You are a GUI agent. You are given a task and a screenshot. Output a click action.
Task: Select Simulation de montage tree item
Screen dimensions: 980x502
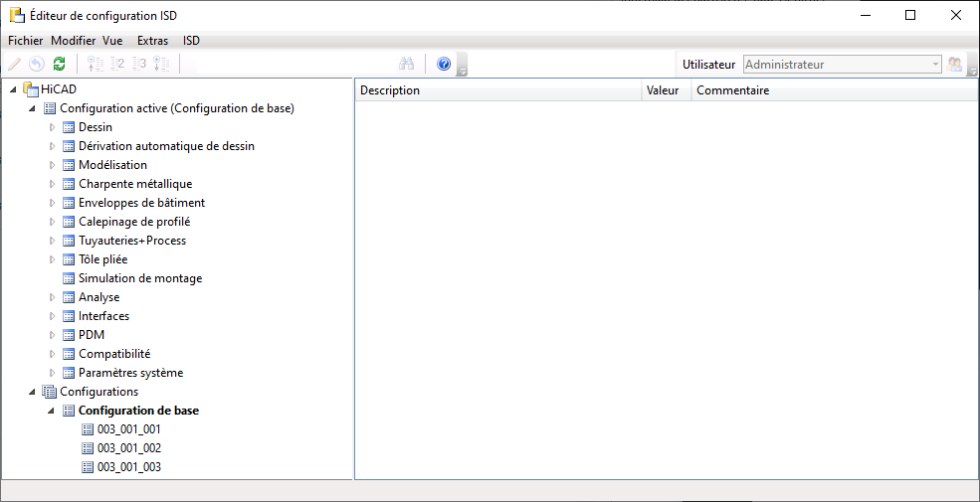point(140,278)
